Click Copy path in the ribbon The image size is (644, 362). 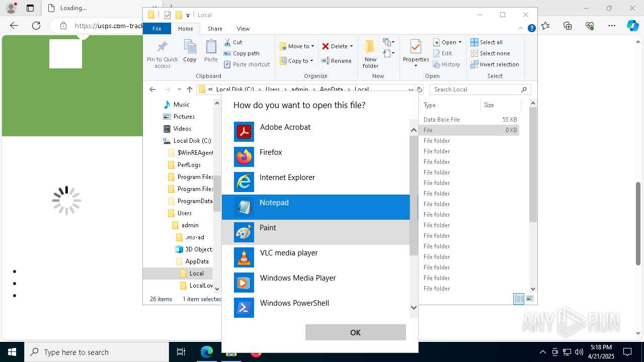pos(242,53)
